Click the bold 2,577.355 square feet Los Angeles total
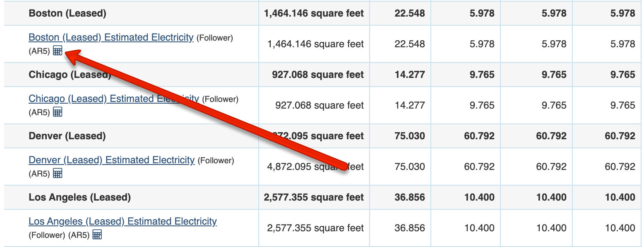 314,197
